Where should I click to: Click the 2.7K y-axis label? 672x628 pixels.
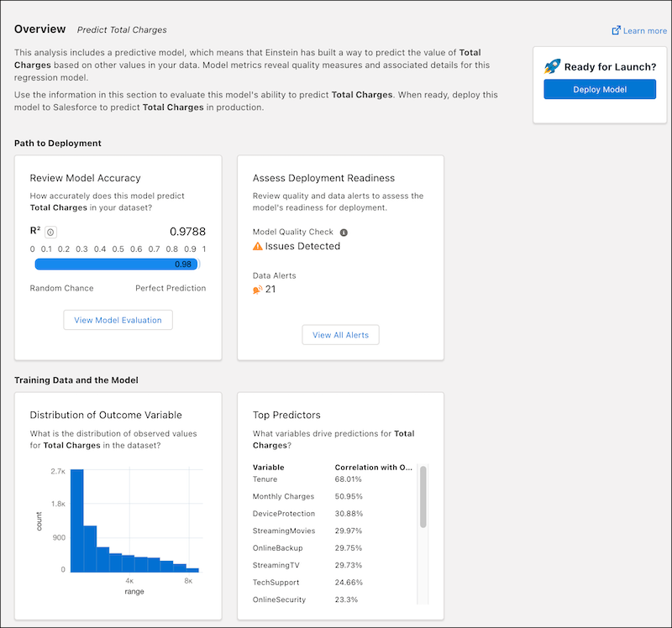pyautogui.click(x=58, y=472)
